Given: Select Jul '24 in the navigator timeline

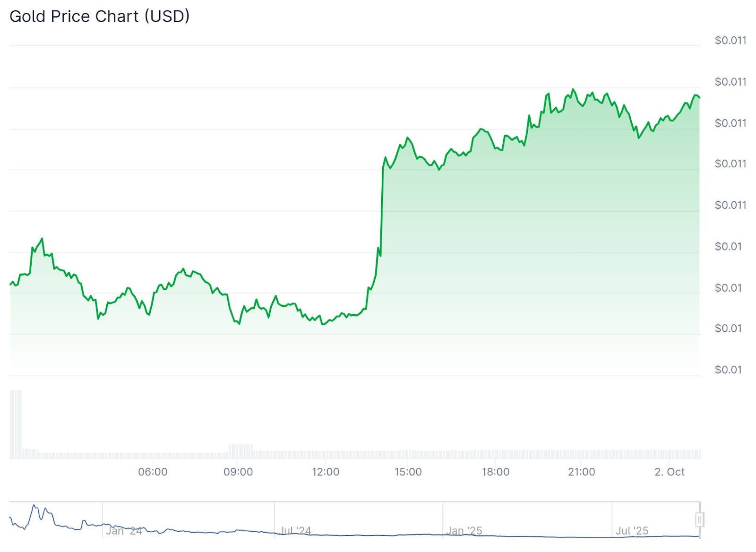Looking at the screenshot, I should coord(295,531).
